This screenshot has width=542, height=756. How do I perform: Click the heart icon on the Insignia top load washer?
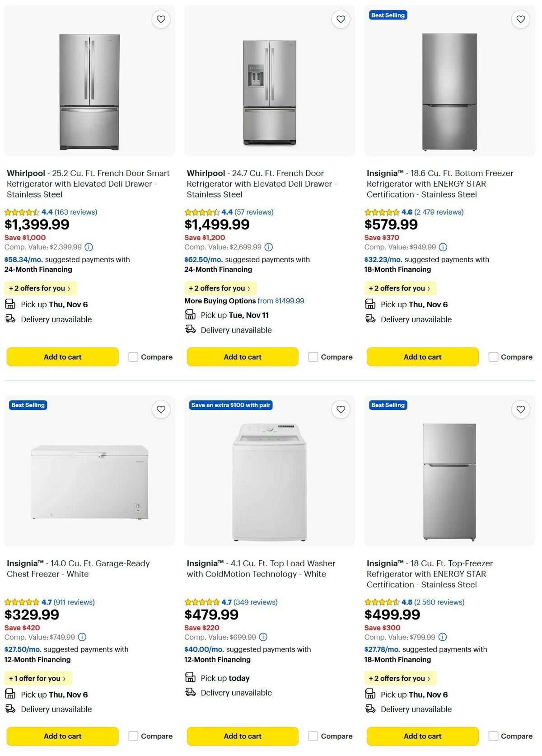coord(341,409)
